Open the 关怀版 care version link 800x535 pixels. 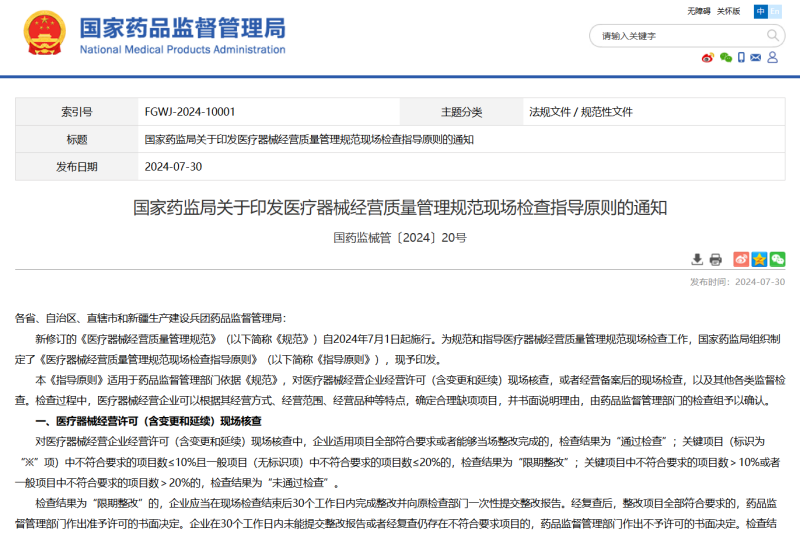point(728,11)
